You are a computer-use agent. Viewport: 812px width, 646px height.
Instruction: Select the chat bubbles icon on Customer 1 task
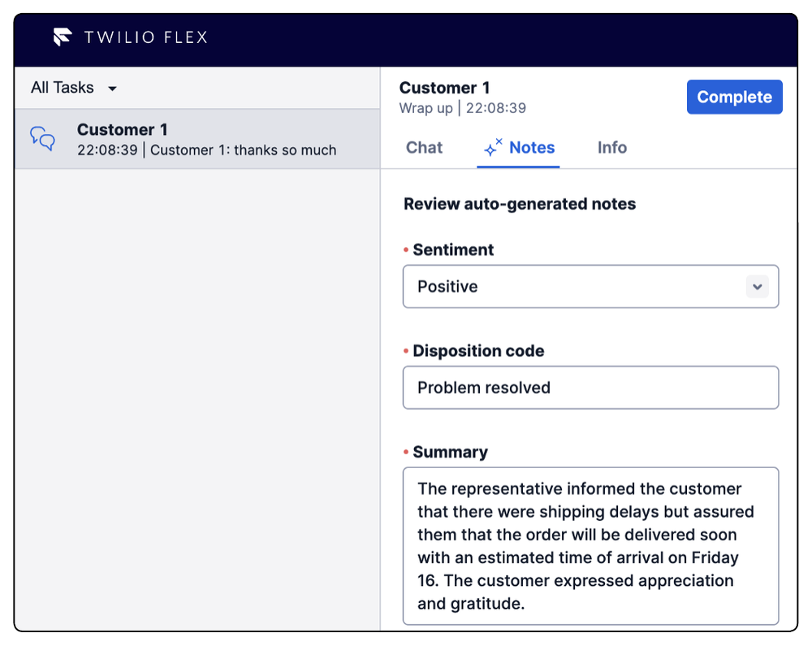[x=41, y=139]
